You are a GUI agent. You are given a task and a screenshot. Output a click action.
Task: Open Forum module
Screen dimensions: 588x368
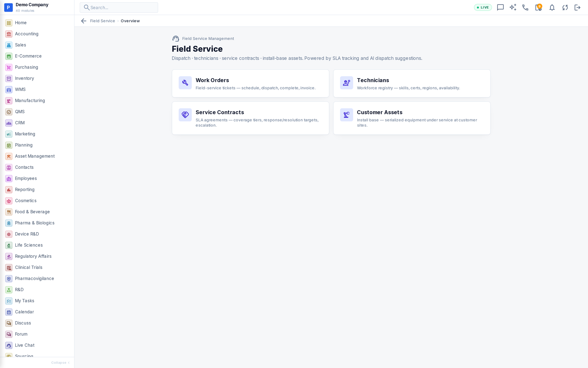[x=37, y=334]
